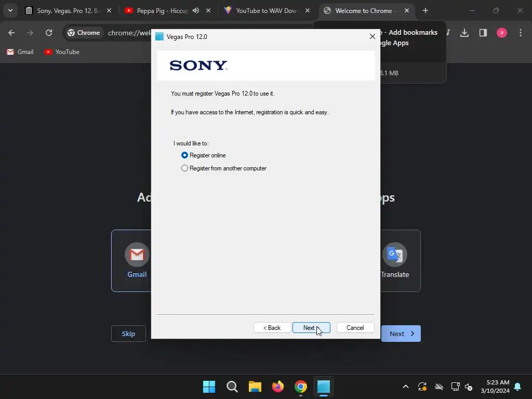Open File Explorer from taskbar
The width and height of the screenshot is (532, 399).
coord(255,387)
